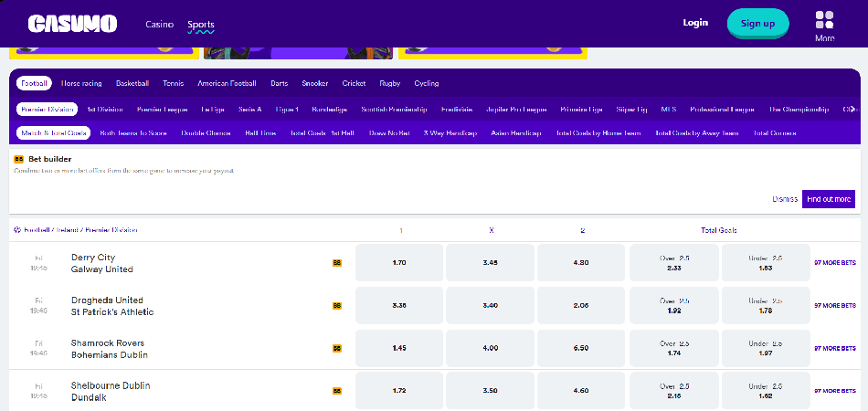Click the Sign up button
The image size is (868, 411).
tap(757, 23)
